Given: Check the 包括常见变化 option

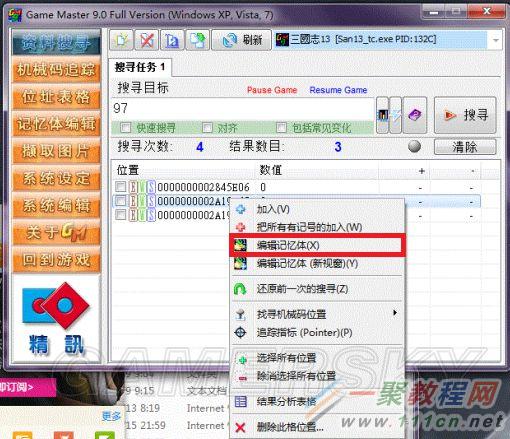Looking at the screenshot, I should (x=281, y=127).
